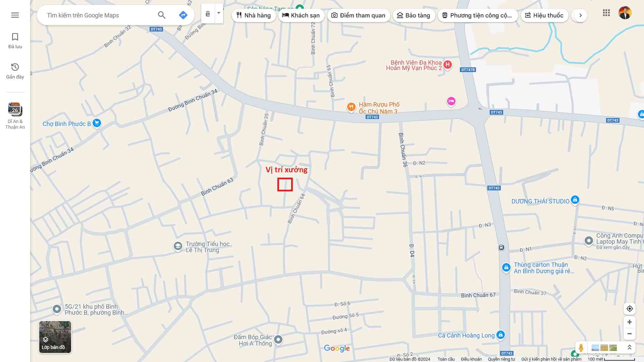644x362 pixels.
Task: Select the Hiệu thuốc category chip
Action: (x=544, y=15)
